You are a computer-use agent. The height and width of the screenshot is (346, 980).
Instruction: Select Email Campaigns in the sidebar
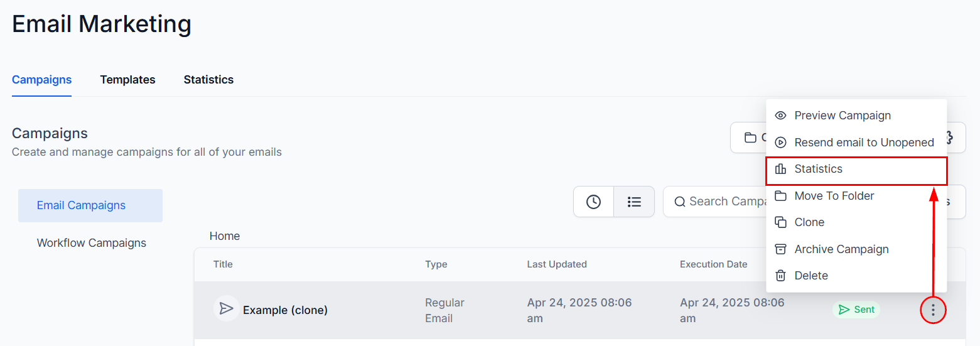click(90, 205)
